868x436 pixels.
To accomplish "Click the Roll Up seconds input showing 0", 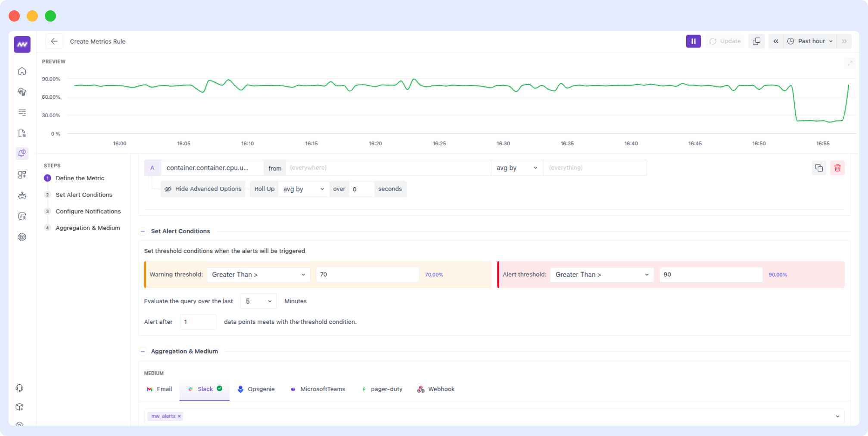I will point(361,189).
